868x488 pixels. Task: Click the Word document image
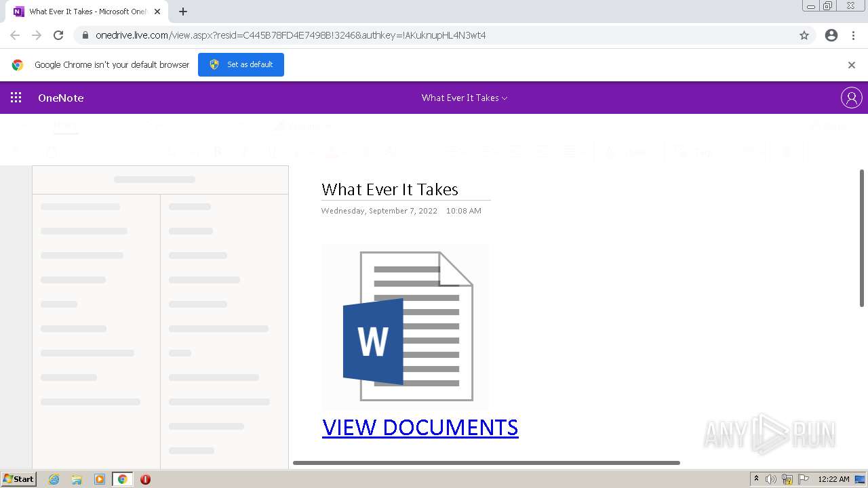coord(405,326)
